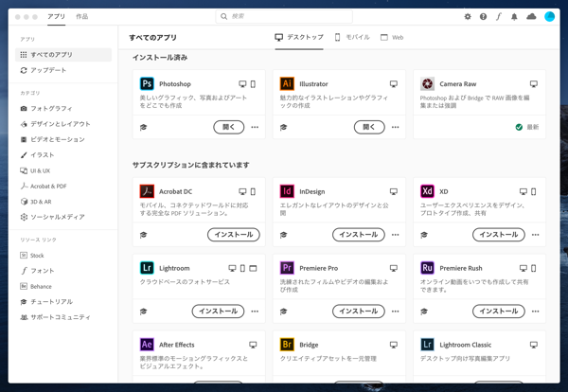Image resolution: width=568 pixels, height=392 pixels.
Task: Open more options menu for Illustrator
Action: click(395, 127)
